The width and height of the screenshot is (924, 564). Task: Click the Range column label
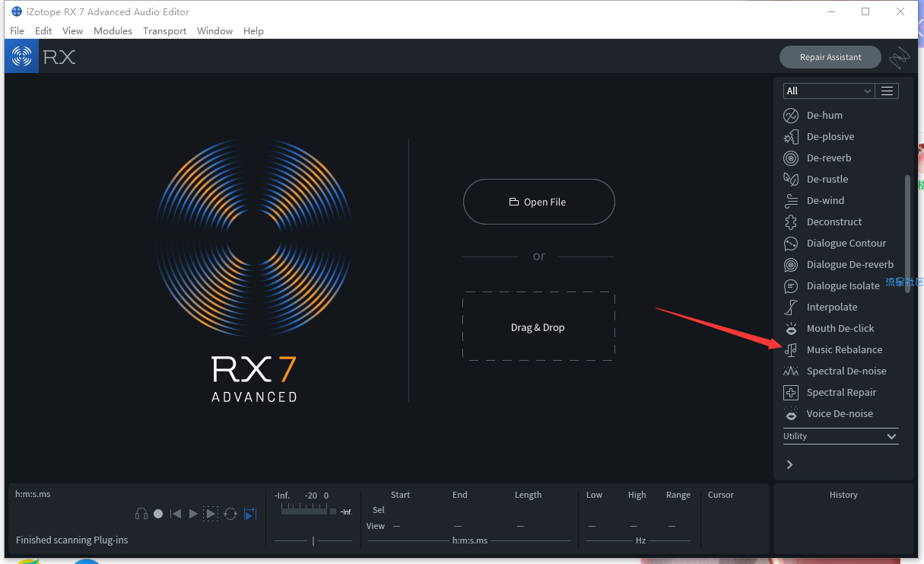[678, 495]
